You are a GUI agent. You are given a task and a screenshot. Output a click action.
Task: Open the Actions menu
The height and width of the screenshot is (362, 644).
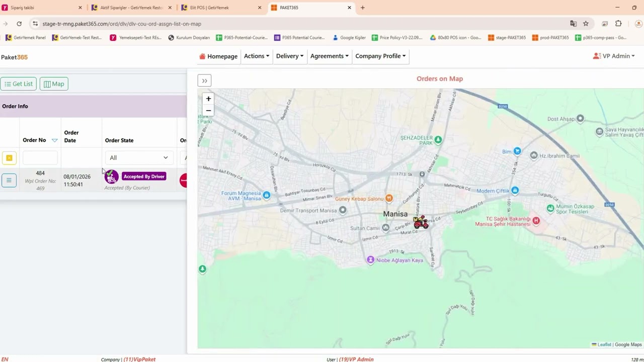[x=257, y=56]
